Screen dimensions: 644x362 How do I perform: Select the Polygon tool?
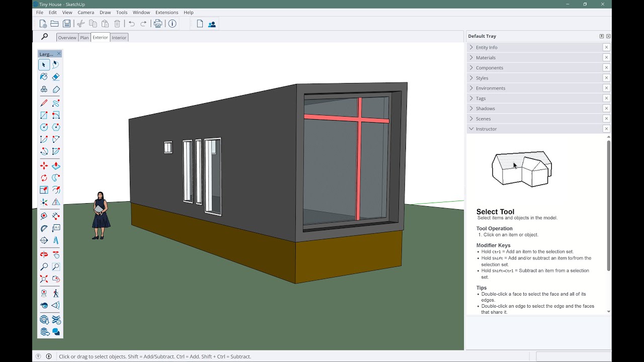pyautogui.click(x=56, y=127)
